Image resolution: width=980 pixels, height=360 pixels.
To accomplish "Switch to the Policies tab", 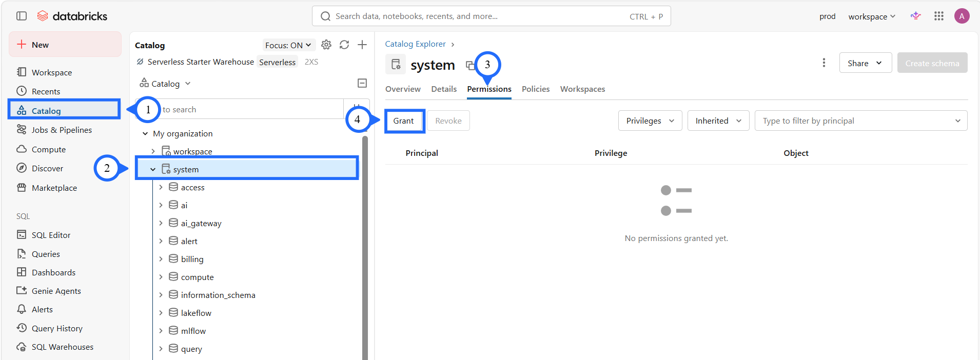I will point(536,89).
